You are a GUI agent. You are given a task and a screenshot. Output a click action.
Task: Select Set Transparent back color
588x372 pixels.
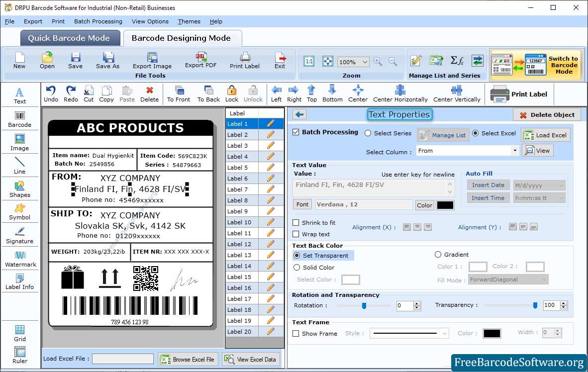(x=296, y=255)
